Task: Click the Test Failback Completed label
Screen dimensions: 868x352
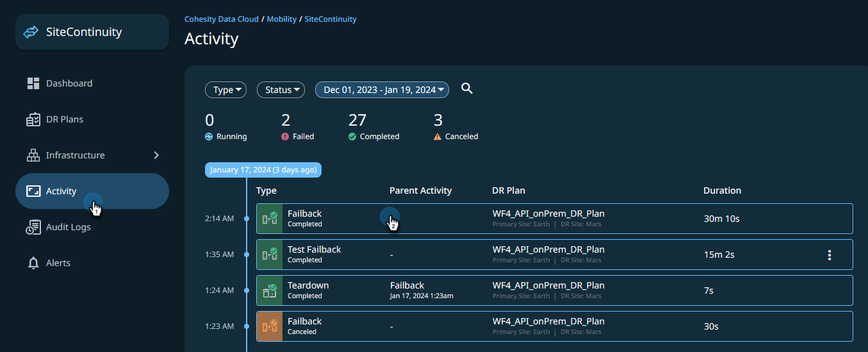Action: click(x=305, y=260)
